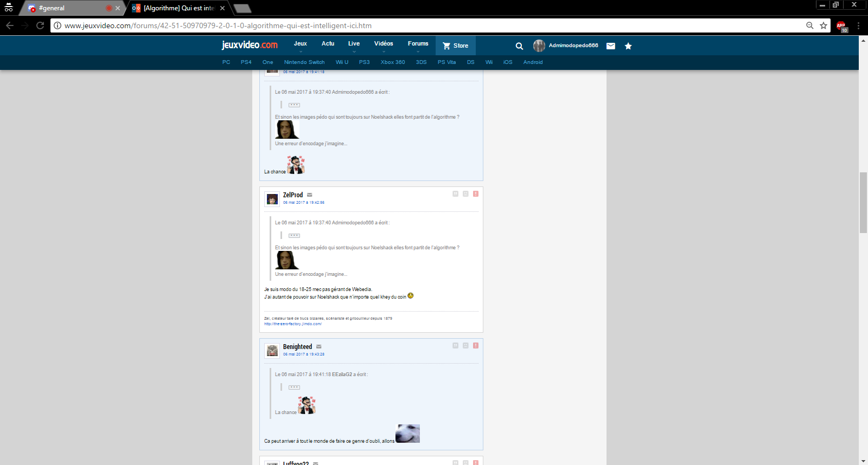Open favorites star in navbar
The image size is (868, 465).
(628, 46)
